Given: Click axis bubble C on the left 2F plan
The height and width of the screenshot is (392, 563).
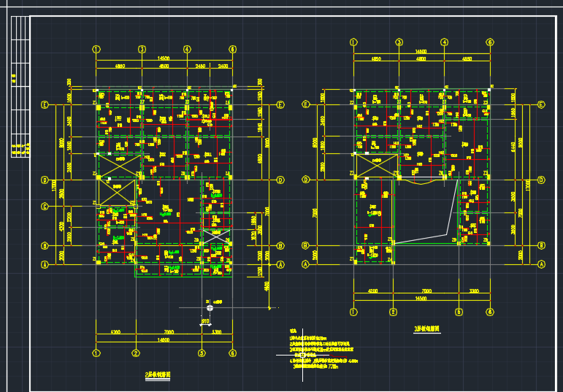Looking at the screenshot, I should [45, 207].
